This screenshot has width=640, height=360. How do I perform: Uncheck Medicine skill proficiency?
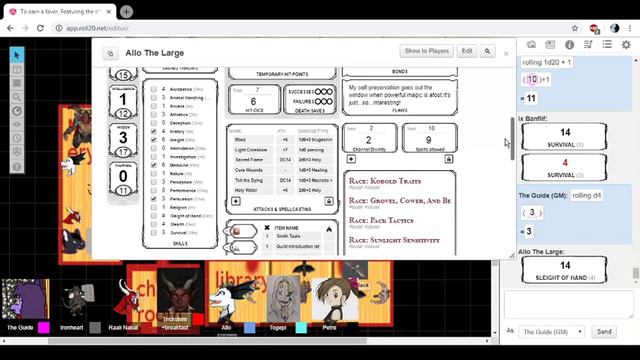[x=153, y=165]
